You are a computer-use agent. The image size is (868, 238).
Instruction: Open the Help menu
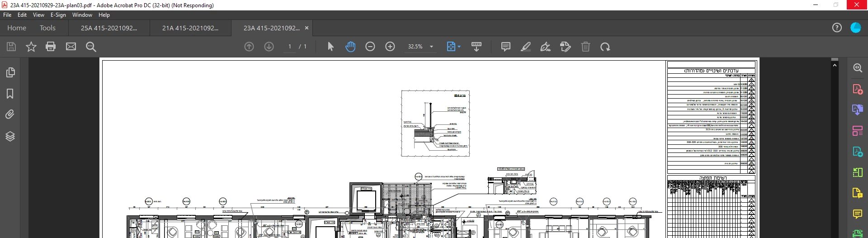click(x=104, y=15)
